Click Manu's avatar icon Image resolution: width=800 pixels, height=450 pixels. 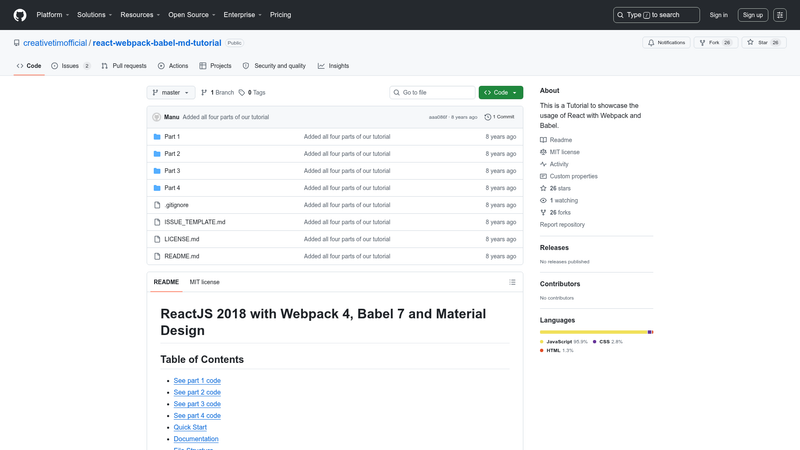point(157,117)
